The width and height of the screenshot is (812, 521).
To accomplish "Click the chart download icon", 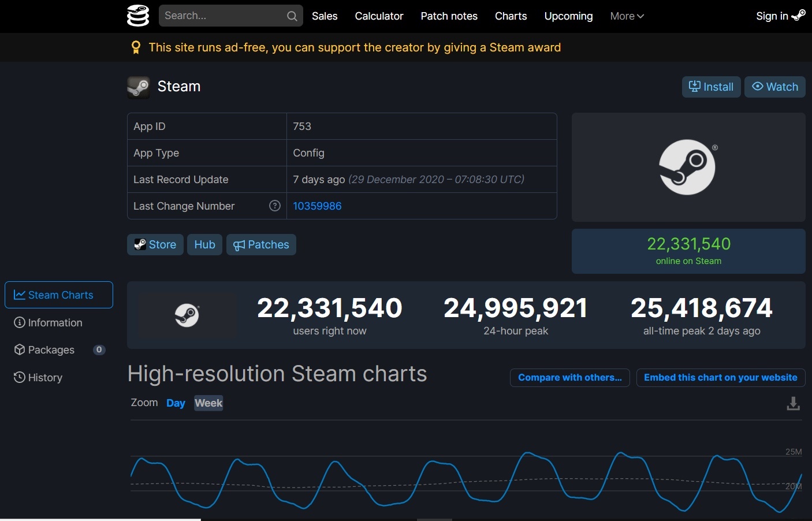I will click(794, 403).
